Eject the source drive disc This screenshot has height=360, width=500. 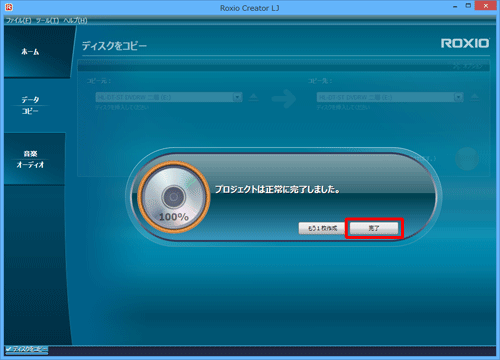(x=254, y=97)
